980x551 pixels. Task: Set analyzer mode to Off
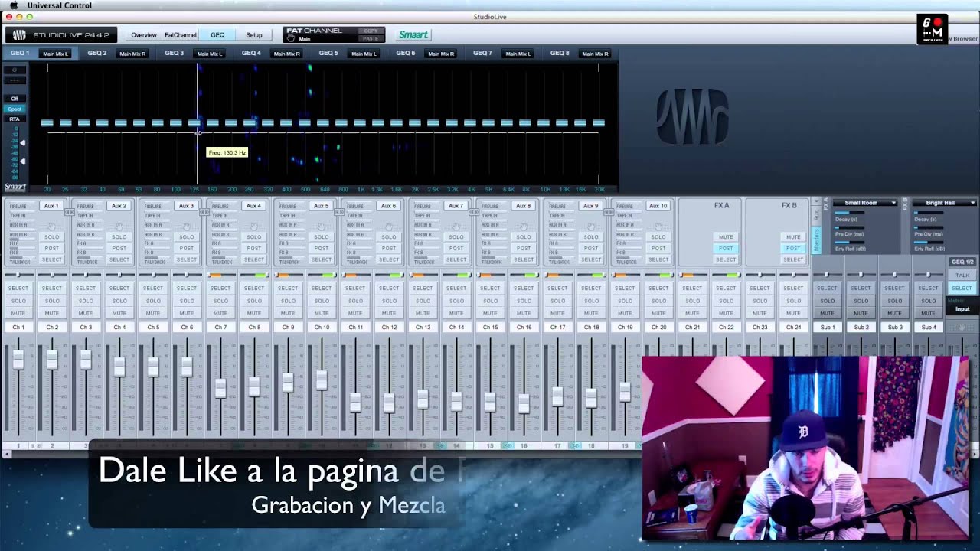pyautogui.click(x=15, y=99)
